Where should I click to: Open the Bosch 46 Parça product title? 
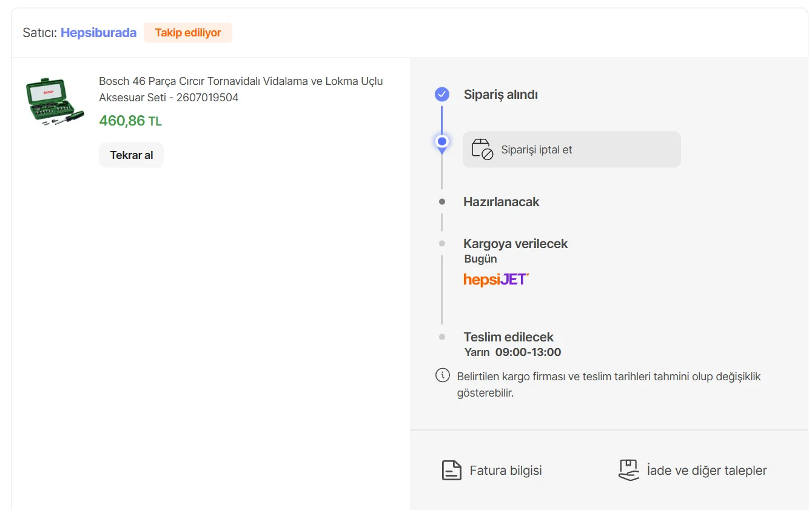point(241,89)
